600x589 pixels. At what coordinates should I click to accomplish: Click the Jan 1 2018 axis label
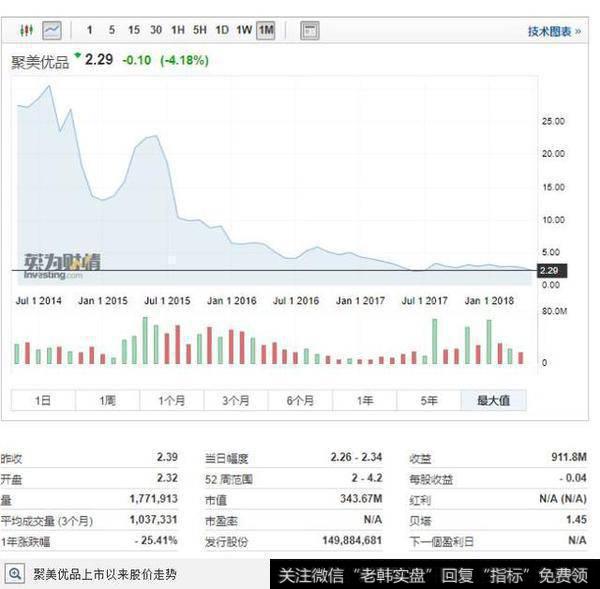[x=489, y=301]
